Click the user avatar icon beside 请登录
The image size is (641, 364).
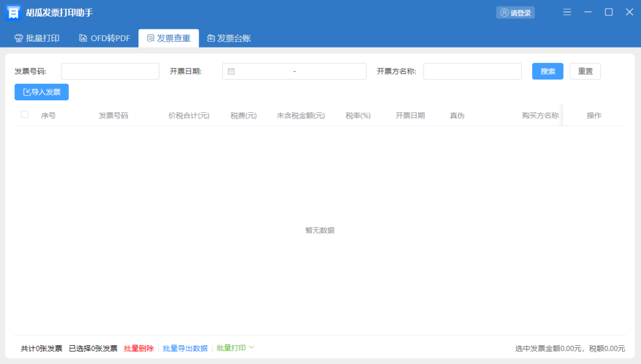[x=504, y=12]
